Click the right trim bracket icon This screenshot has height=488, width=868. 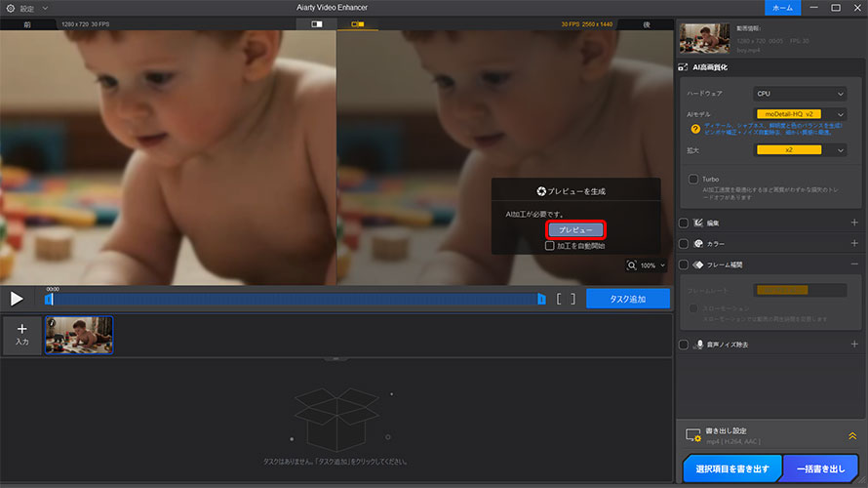pos(572,299)
